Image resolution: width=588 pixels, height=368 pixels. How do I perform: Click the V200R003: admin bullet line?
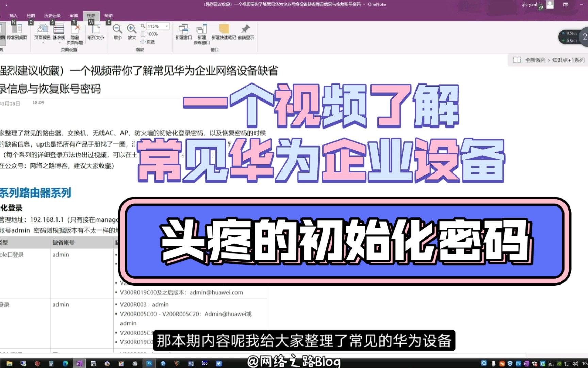pyautogui.click(x=144, y=304)
